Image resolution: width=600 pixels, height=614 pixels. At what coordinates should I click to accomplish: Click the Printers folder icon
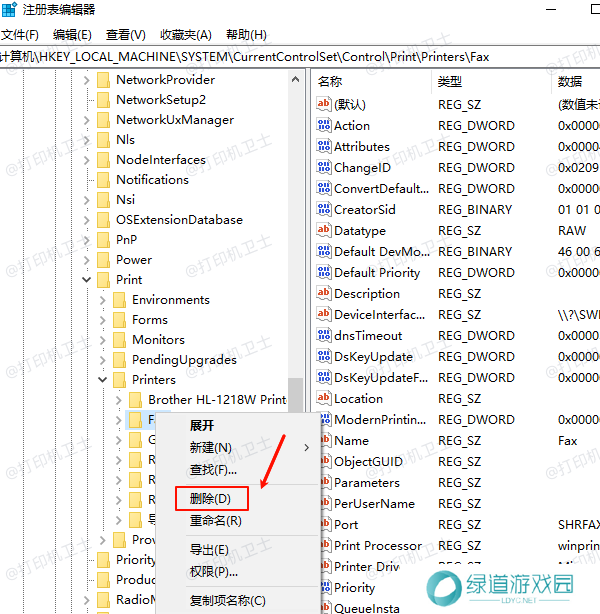[119, 379]
